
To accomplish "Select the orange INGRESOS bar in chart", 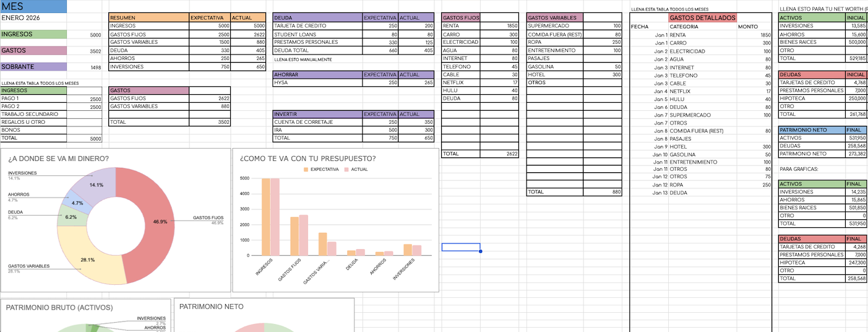I will click(x=266, y=217).
